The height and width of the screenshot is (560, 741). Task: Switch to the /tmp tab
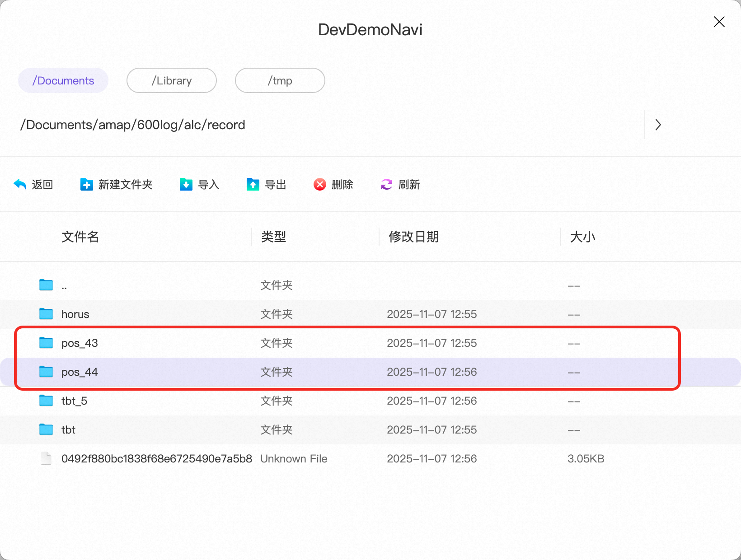click(x=280, y=80)
